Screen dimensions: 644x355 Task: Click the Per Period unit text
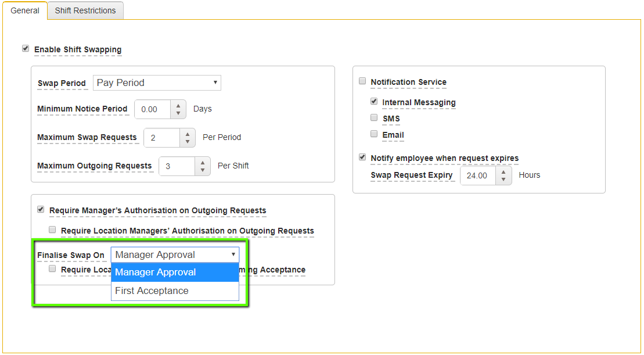click(222, 137)
